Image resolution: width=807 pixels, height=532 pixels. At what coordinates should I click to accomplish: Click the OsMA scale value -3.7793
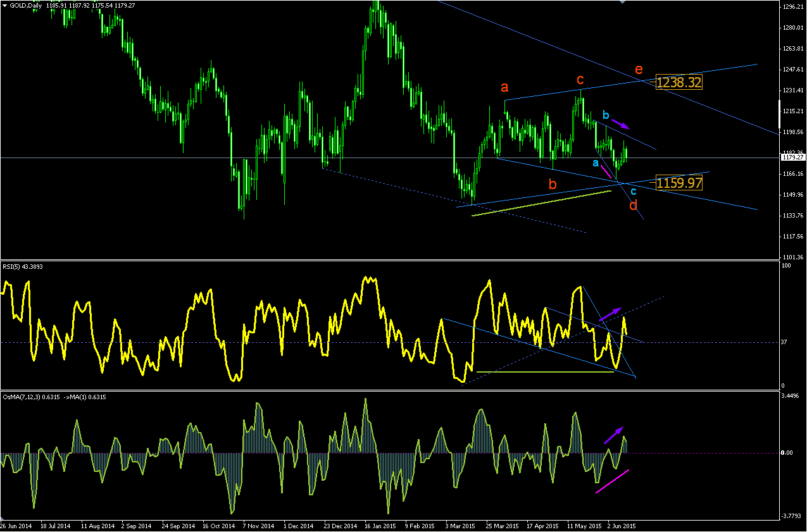pyautogui.click(x=792, y=516)
